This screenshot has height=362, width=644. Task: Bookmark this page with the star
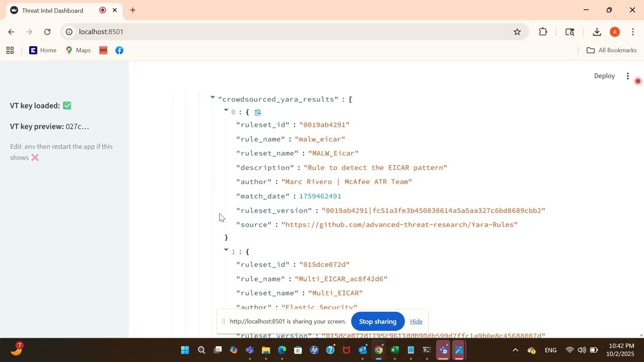pyautogui.click(x=517, y=32)
